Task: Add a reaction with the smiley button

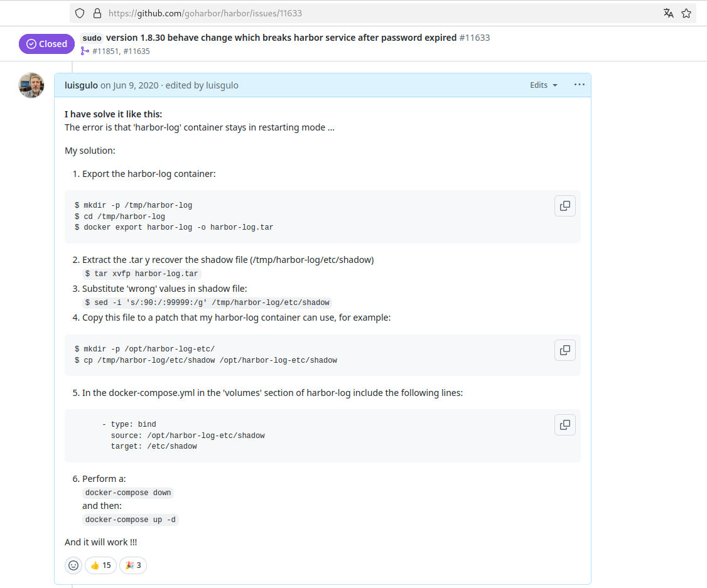Action: click(73, 565)
